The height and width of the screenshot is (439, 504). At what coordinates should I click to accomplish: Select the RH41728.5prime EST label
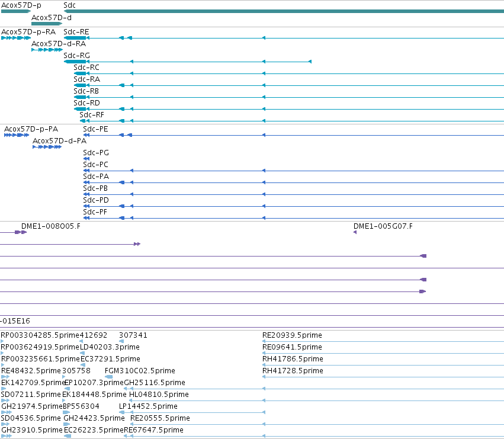(x=293, y=371)
